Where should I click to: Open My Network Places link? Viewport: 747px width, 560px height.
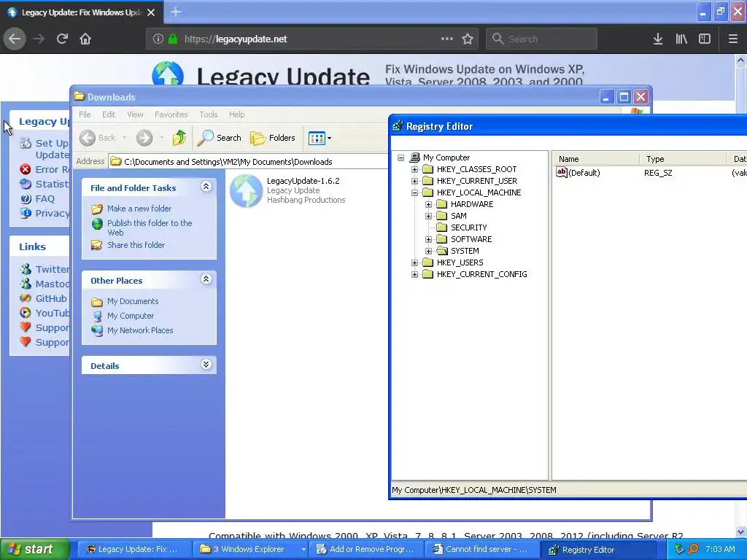140,330
